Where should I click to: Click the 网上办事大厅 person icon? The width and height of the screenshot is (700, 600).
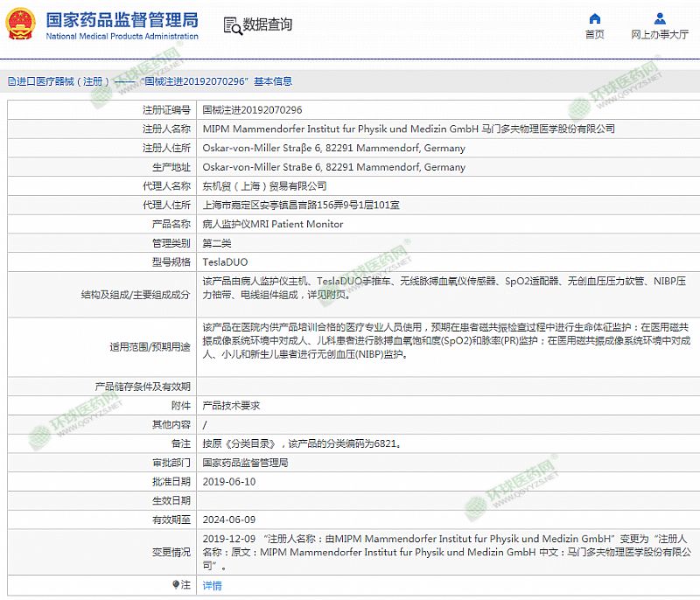click(x=659, y=18)
